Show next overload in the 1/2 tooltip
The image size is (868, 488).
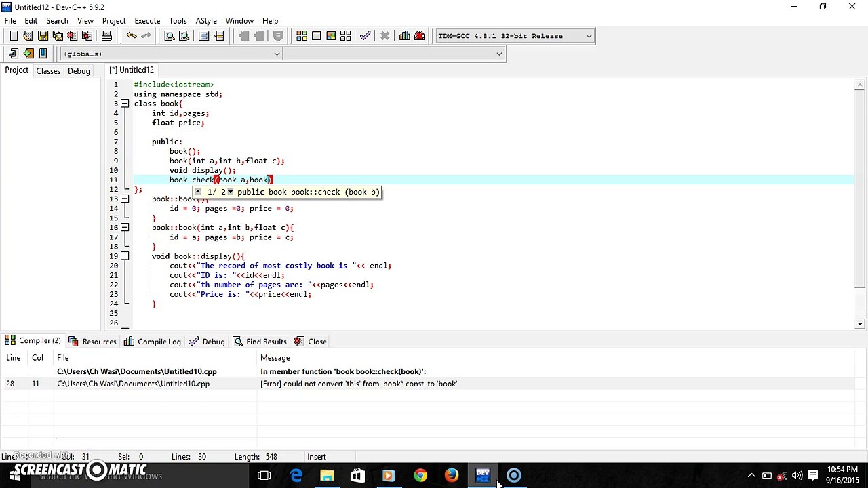click(231, 192)
